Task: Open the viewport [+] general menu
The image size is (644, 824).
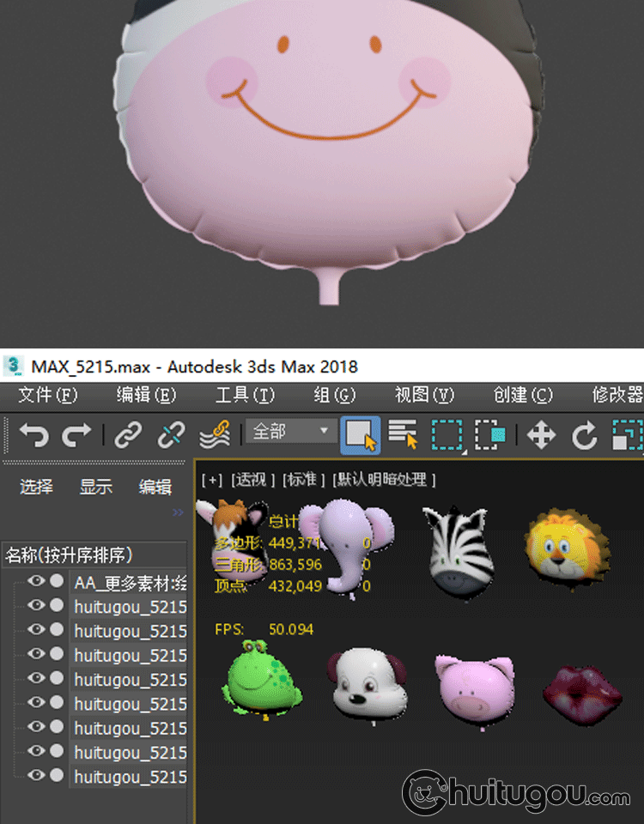Action: click(212, 480)
